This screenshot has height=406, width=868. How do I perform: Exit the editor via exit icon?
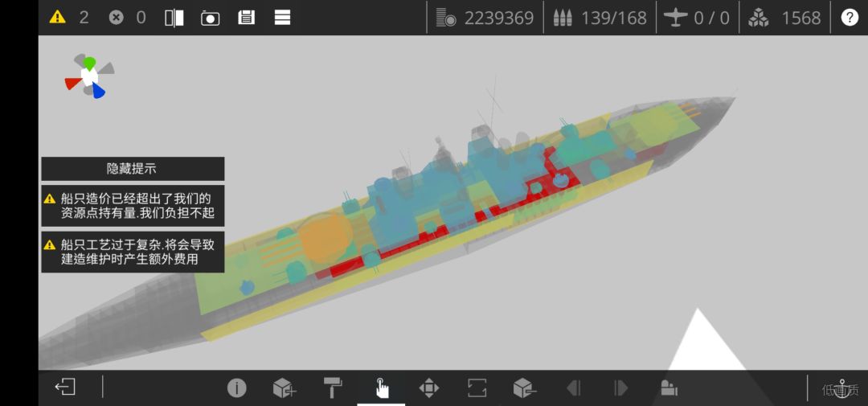tap(65, 387)
